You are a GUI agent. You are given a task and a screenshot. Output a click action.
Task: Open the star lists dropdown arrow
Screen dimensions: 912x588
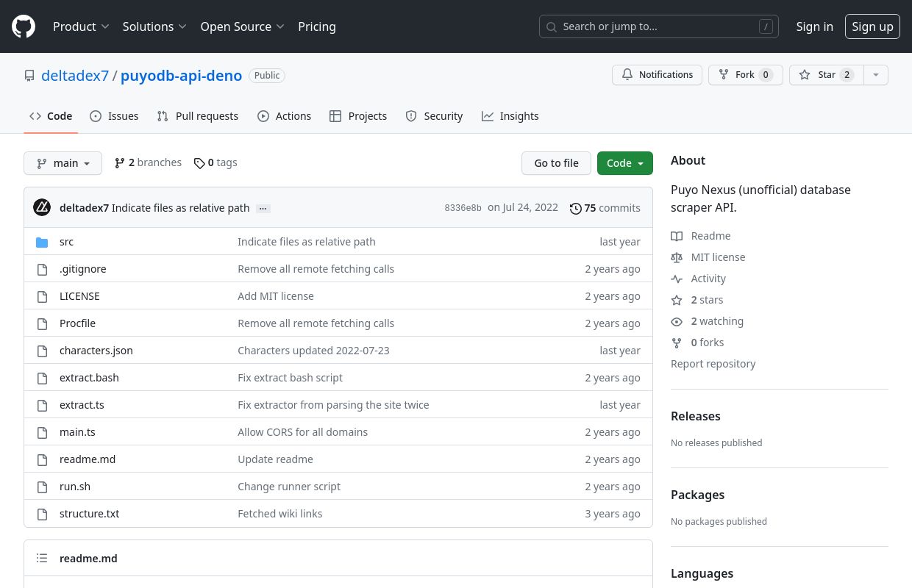pos(875,75)
